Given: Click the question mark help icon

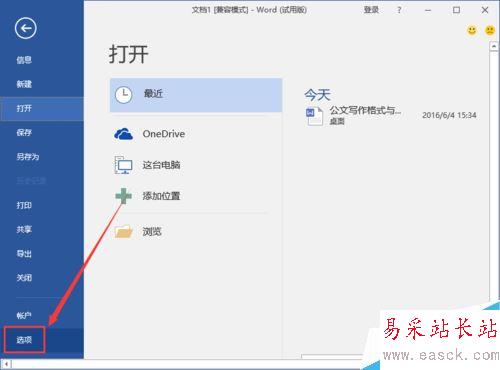Looking at the screenshot, I should point(399,10).
